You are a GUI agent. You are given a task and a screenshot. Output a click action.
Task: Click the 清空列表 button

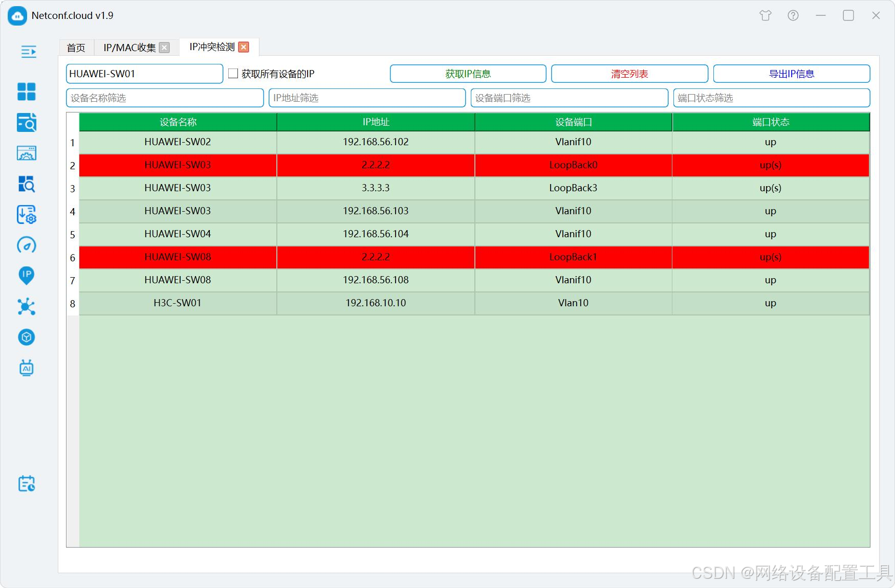point(629,74)
